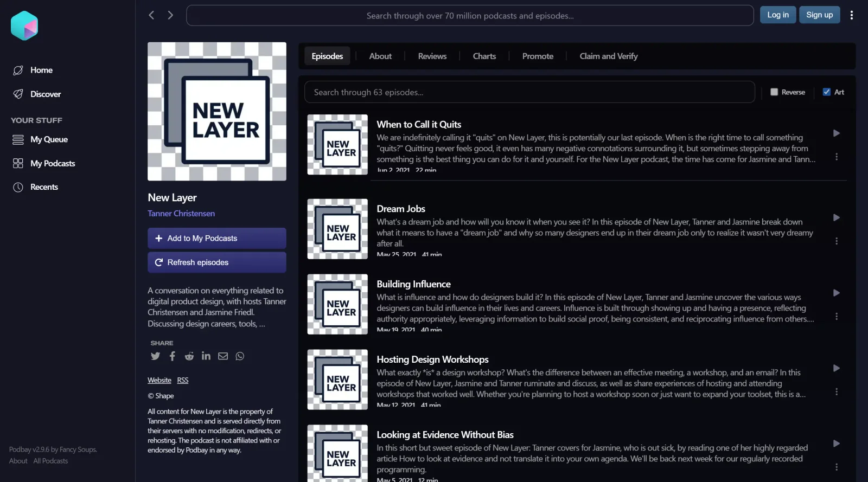The height and width of the screenshot is (482, 868).
Task: Open the Dream Jobs episode title
Action: coord(401,209)
